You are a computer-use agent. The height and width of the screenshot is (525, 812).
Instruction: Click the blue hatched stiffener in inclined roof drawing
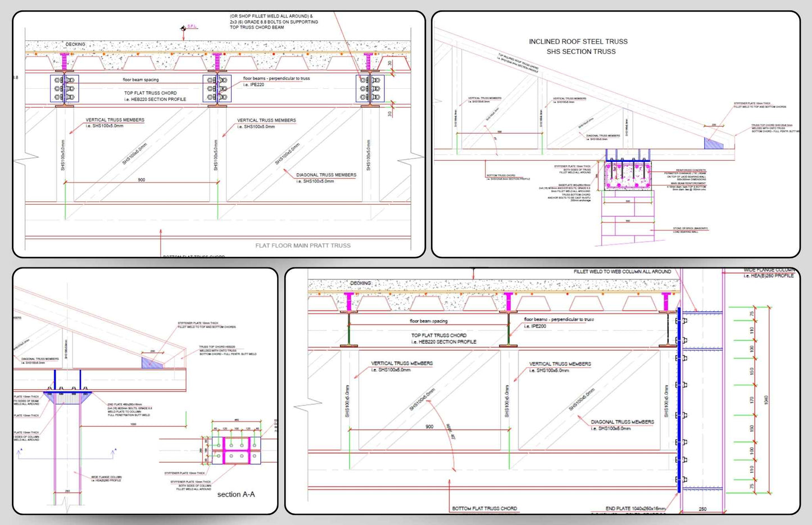[714, 144]
